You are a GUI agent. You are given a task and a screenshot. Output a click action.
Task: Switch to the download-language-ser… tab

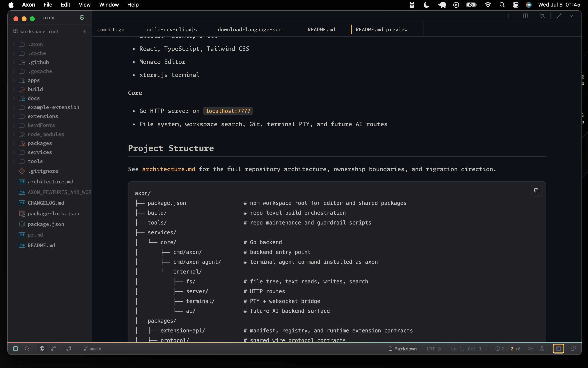click(x=251, y=29)
